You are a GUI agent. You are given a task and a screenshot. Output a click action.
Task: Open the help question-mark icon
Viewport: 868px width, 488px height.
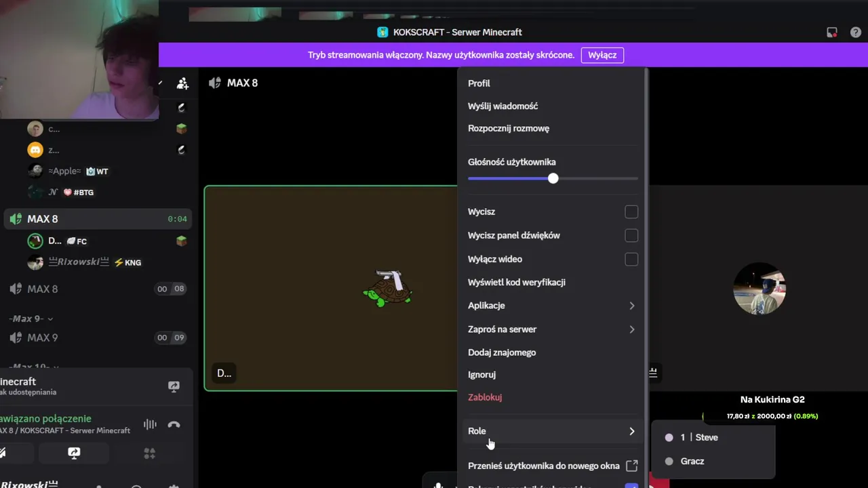pyautogui.click(x=855, y=32)
